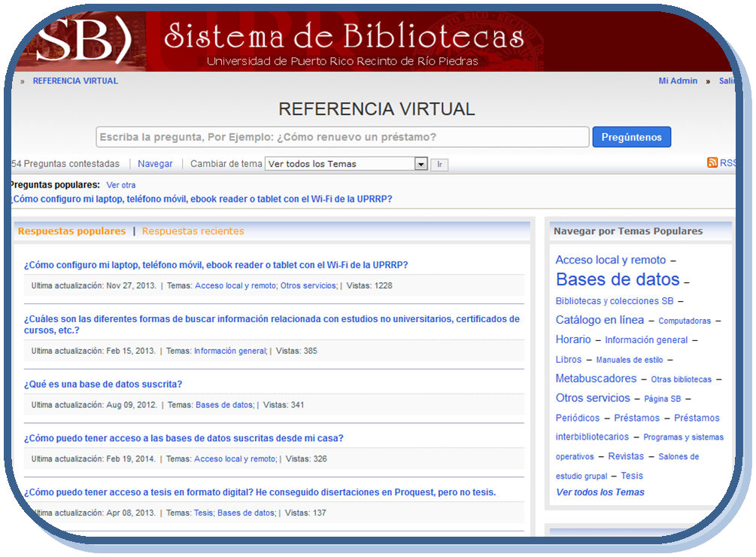
Task: Click 'Ver otra' next to Preguntas populares
Action: (121, 184)
